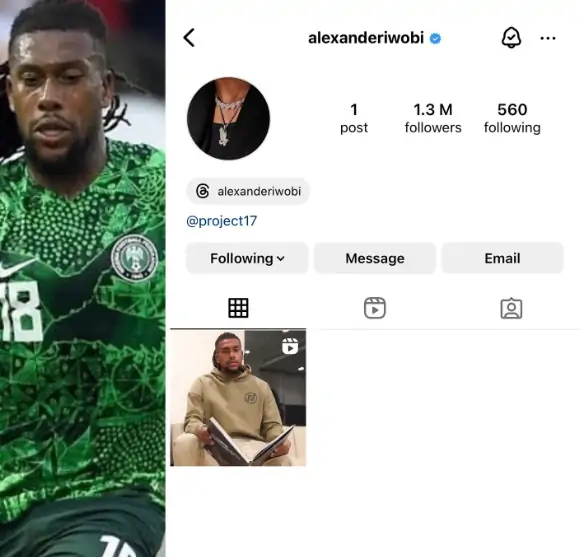
Task: Click the blue verified badge
Action: [x=435, y=38]
